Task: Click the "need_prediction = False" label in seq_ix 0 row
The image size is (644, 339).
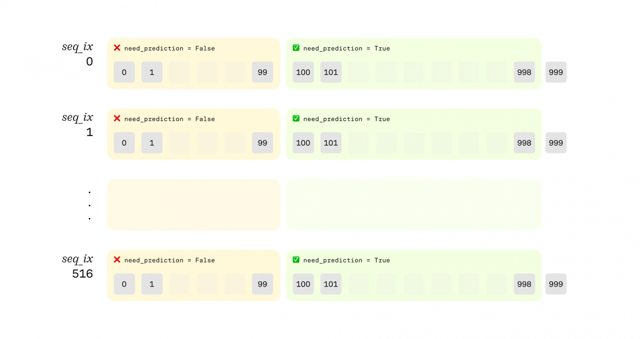Action: [x=170, y=48]
